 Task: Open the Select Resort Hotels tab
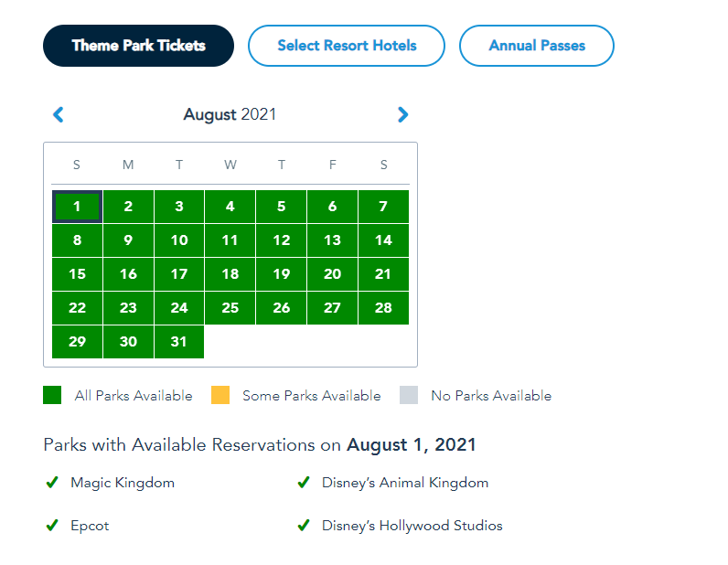coord(347,46)
